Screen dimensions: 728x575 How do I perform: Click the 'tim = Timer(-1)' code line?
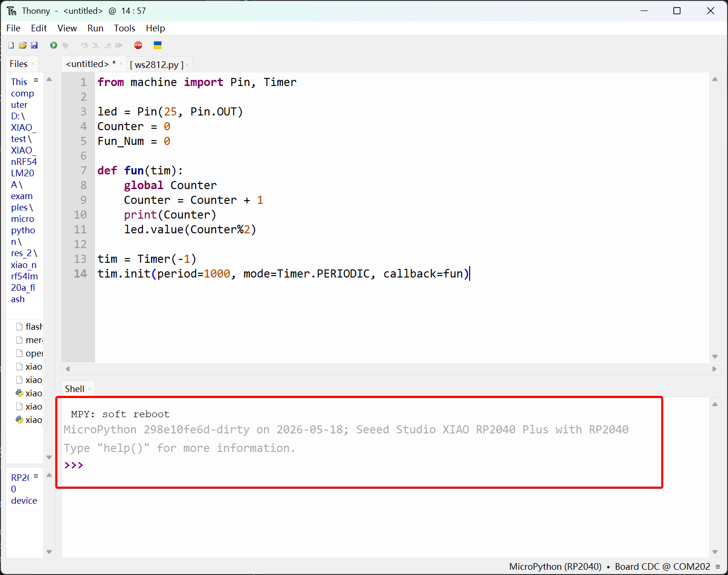[147, 259]
